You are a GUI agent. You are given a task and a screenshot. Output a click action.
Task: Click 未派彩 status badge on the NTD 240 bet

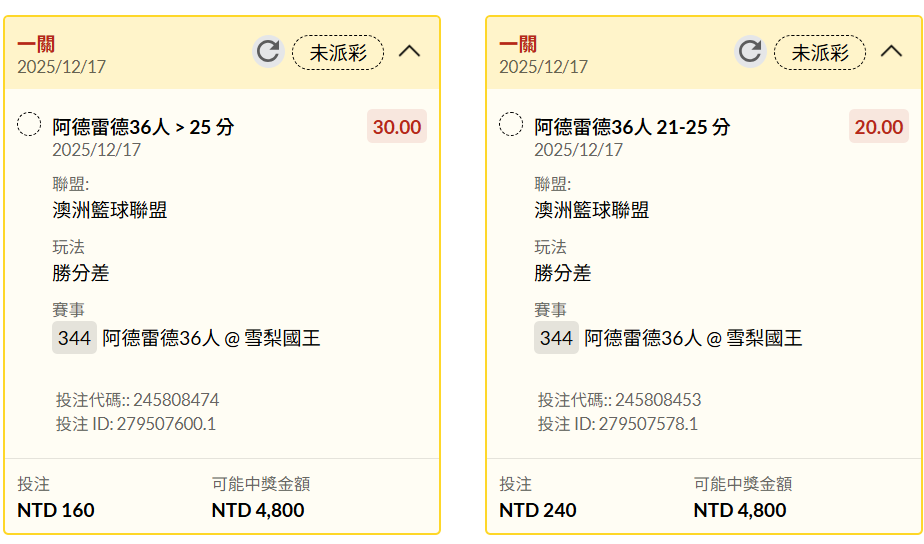click(x=820, y=53)
